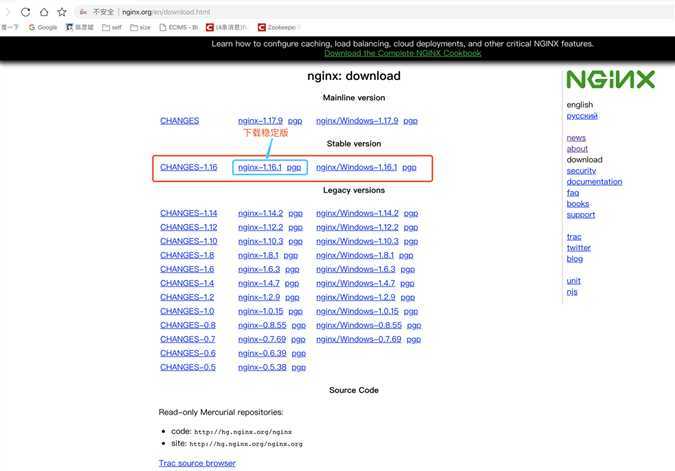Screen dimensions: 675x471
Task: Open CHANGES-1.14 link
Action: pos(189,213)
